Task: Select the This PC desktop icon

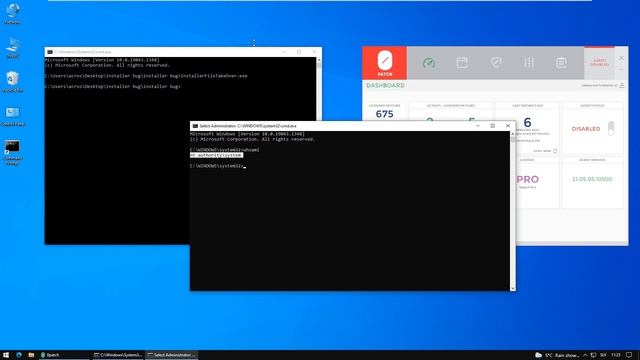Action: tap(12, 48)
